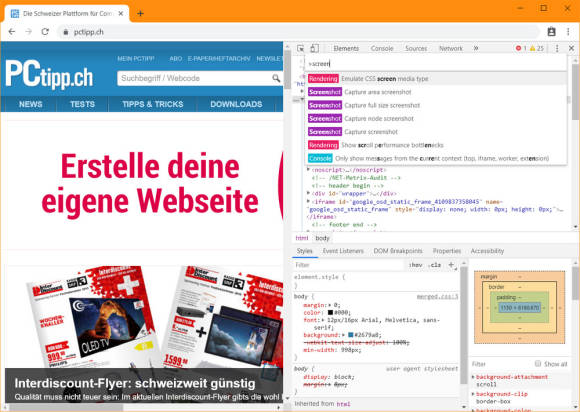Click the browser reload icon

(x=45, y=32)
